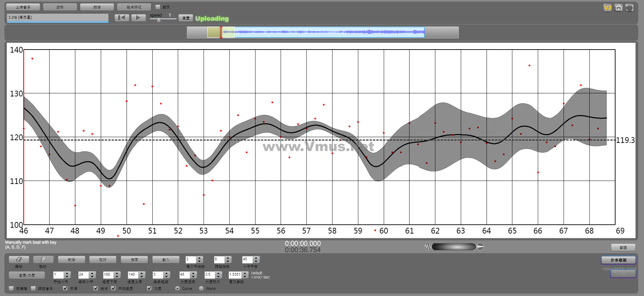The image size is (644, 296).
Task: Switch to 频谱 spectrum view
Action: [x=97, y=7]
